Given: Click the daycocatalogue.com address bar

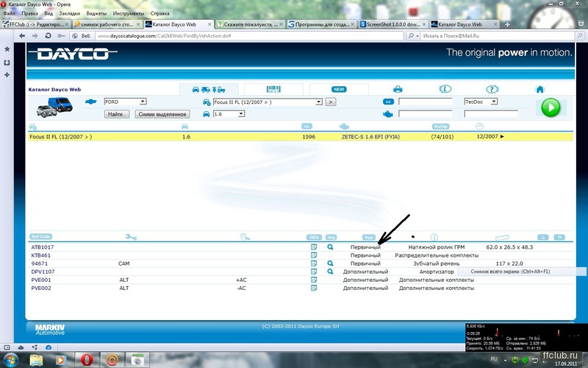Looking at the screenshot, I should (249, 36).
